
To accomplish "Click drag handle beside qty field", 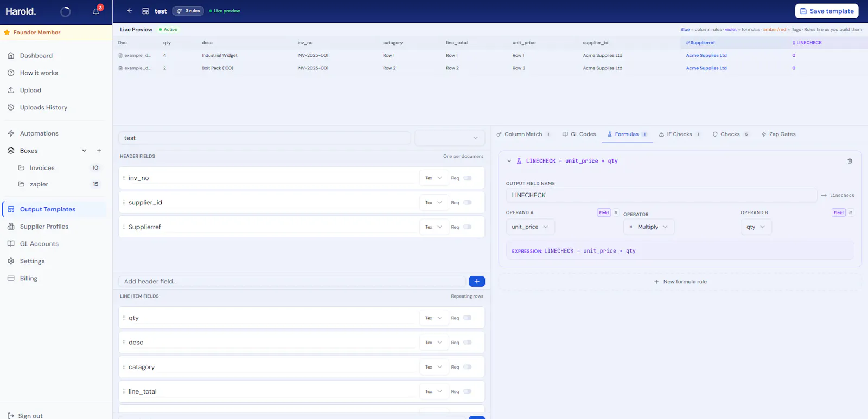I will pyautogui.click(x=124, y=318).
